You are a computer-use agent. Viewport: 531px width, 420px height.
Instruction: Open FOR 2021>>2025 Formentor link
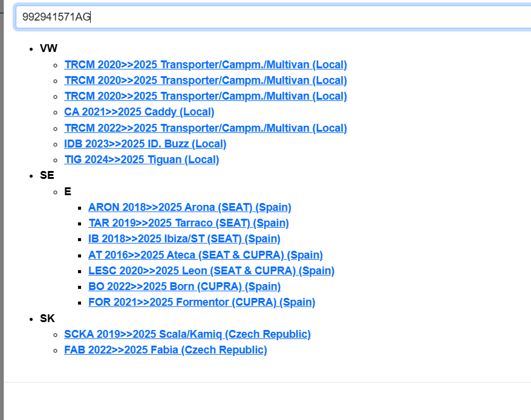pyautogui.click(x=201, y=302)
